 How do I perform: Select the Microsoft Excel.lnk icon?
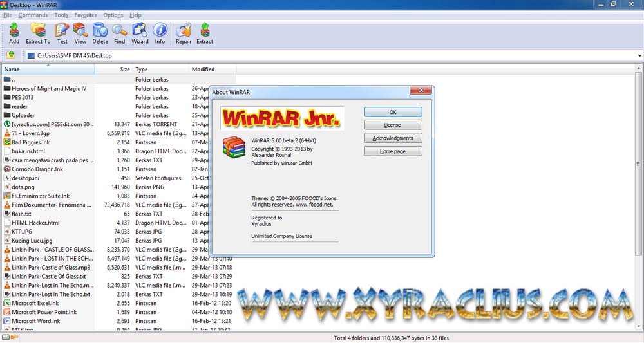coord(7,303)
